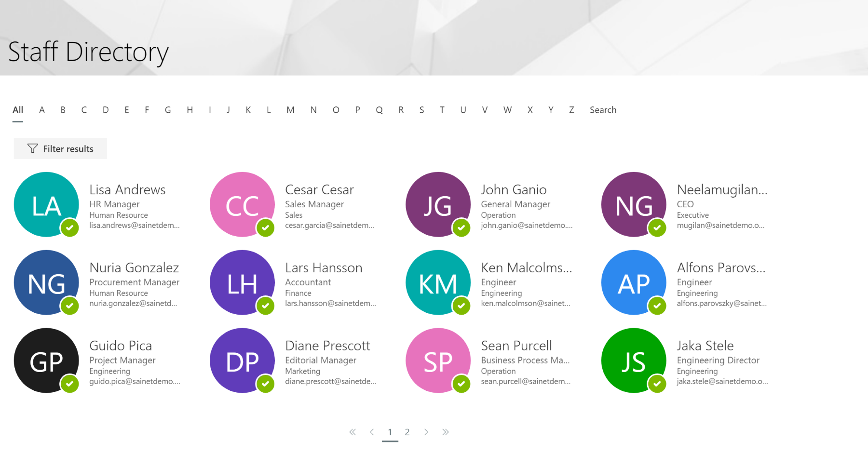The image size is (868, 453).
Task: Select Sean Purcell's avatar circle
Action: tap(438, 360)
